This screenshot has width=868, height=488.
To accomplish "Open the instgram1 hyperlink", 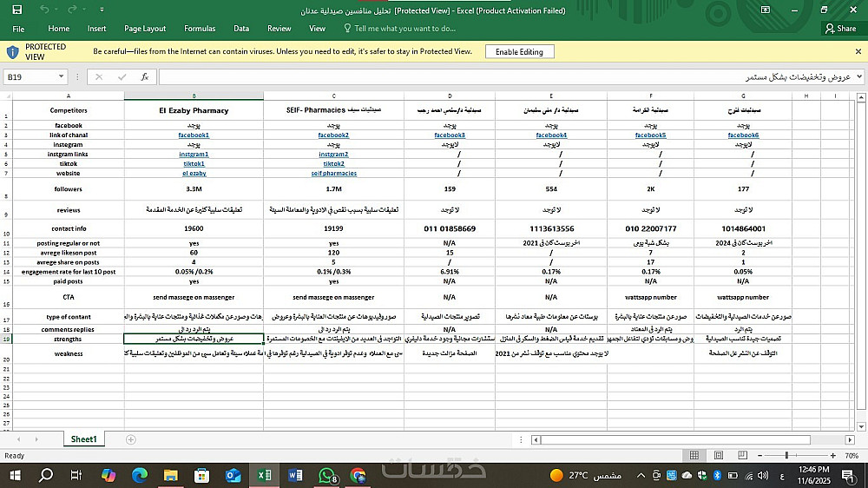I will [194, 154].
